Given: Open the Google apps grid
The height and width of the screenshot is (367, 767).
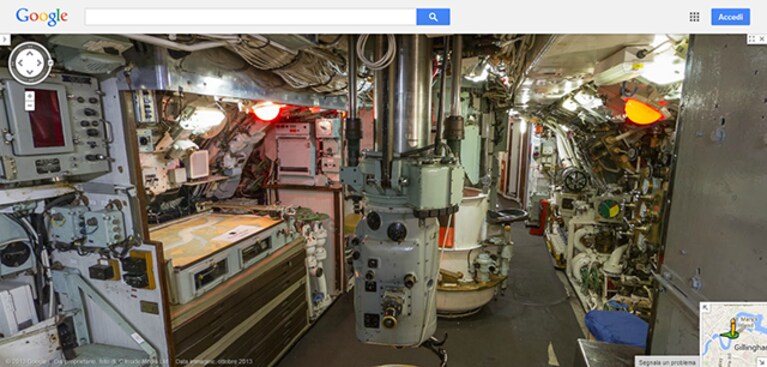Looking at the screenshot, I should 694,17.
